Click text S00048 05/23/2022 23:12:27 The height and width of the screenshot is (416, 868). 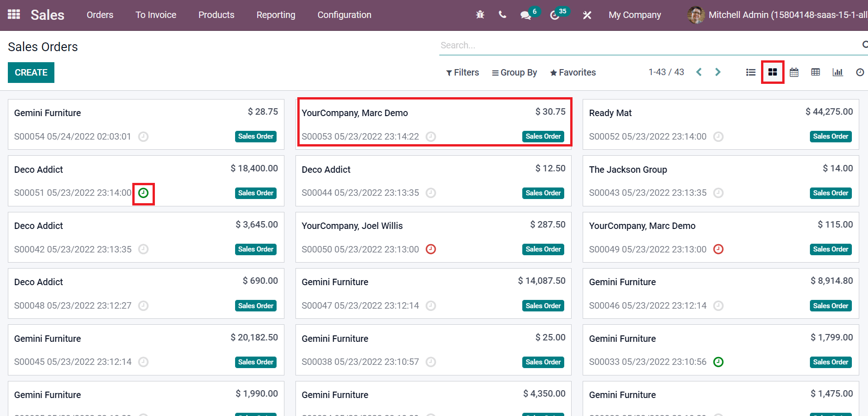pos(73,305)
